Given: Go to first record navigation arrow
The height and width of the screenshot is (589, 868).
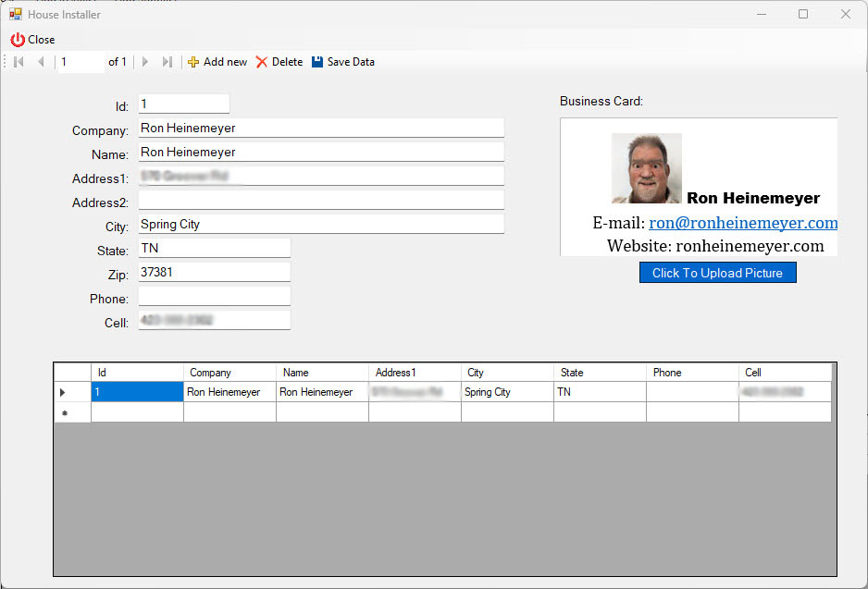Looking at the screenshot, I should (19, 62).
